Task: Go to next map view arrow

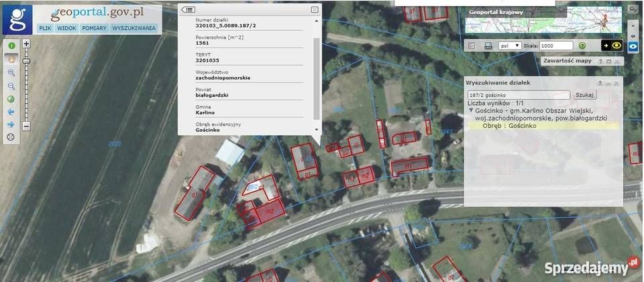Action: 11,125
